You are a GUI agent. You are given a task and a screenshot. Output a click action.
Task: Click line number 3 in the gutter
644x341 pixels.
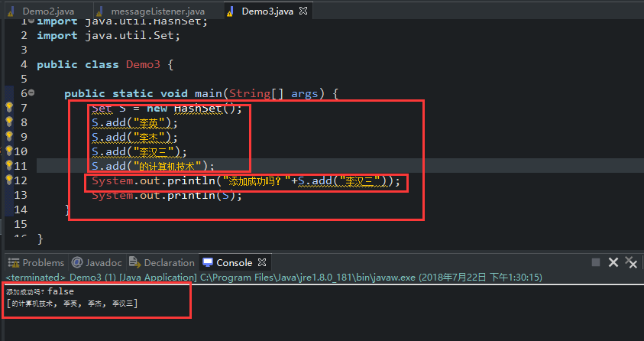pos(24,50)
